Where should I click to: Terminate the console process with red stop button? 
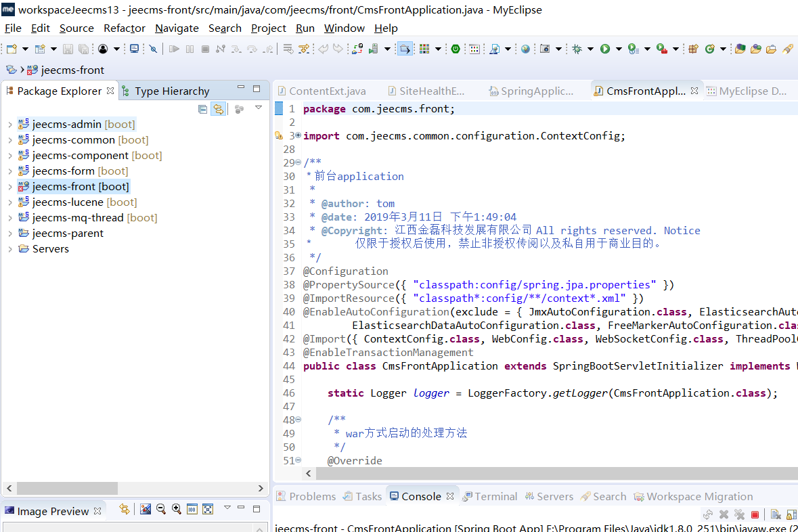click(x=755, y=515)
